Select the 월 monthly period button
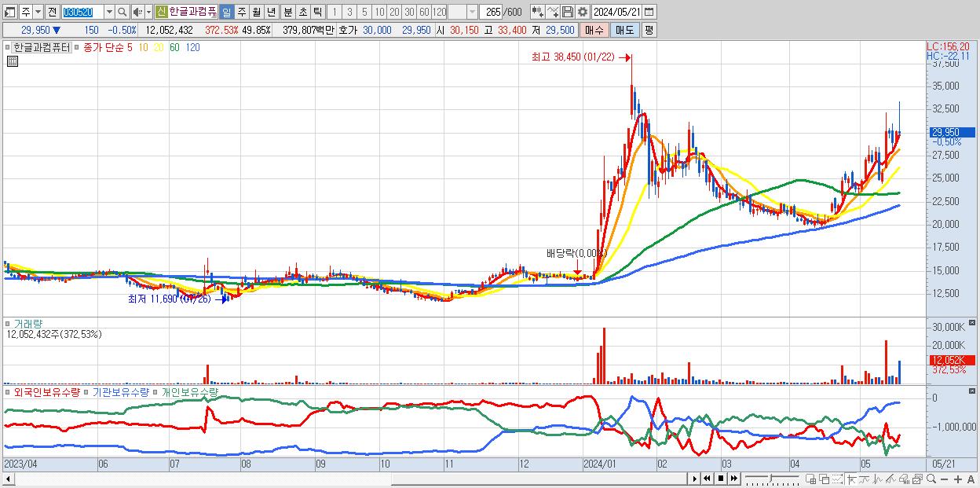The height and width of the screenshot is (488, 980). [256, 12]
